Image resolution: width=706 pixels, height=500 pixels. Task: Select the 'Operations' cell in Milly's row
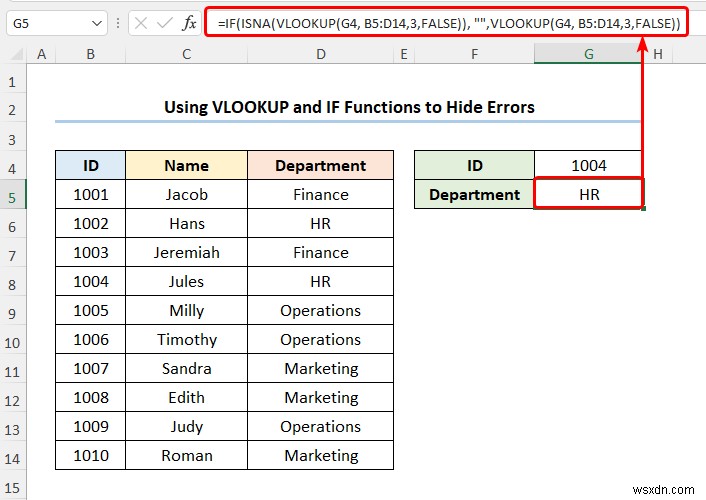[x=321, y=310]
